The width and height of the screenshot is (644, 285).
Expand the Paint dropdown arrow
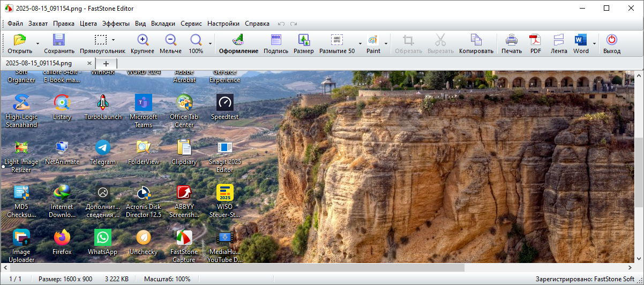click(386, 44)
